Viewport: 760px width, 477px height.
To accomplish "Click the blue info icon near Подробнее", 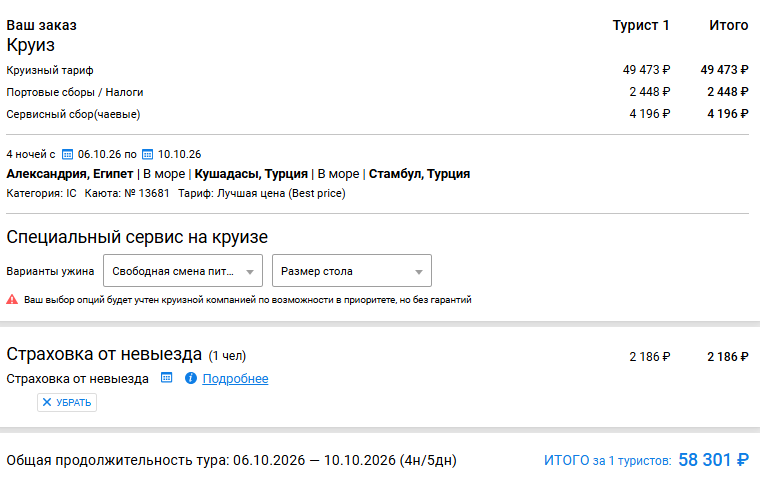I will [x=191, y=378].
